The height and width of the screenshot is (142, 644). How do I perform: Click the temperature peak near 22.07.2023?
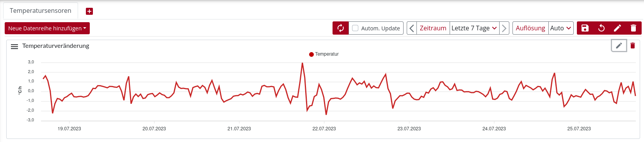(302, 63)
